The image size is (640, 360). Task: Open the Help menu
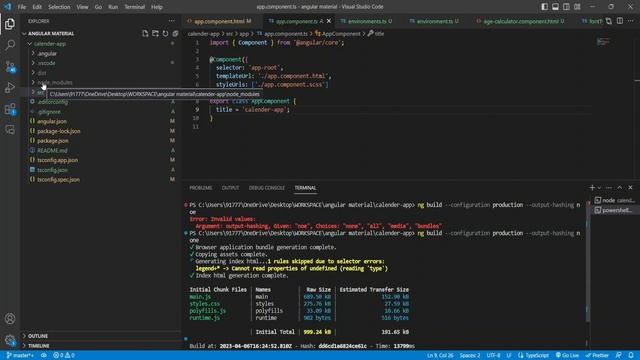pos(157,7)
